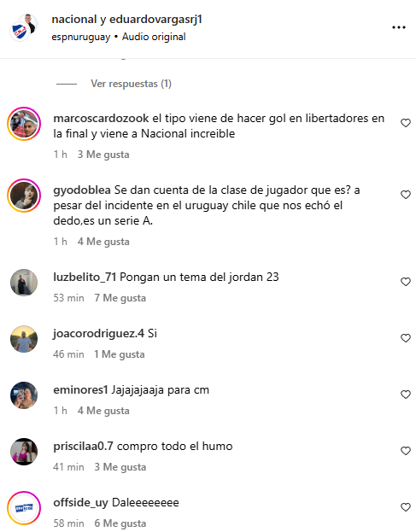Open the espnuruguay profile link
Viewport: 416px width, 532px height.
click(x=81, y=37)
